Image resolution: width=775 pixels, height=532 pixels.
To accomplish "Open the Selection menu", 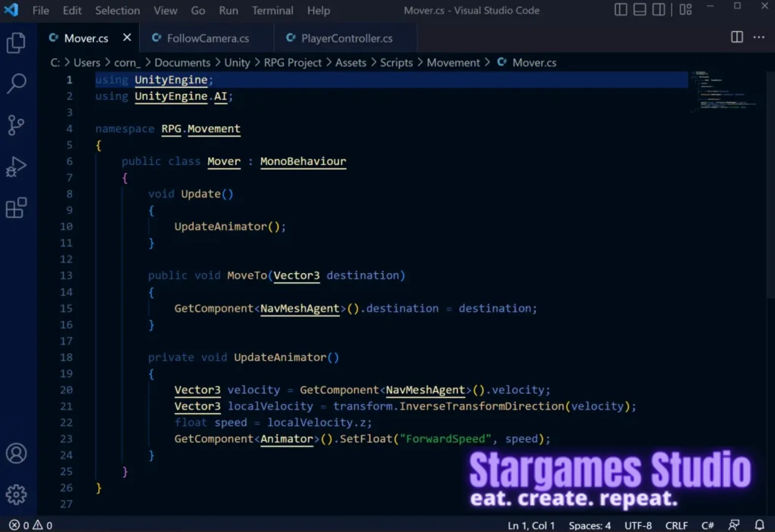I will (x=117, y=10).
